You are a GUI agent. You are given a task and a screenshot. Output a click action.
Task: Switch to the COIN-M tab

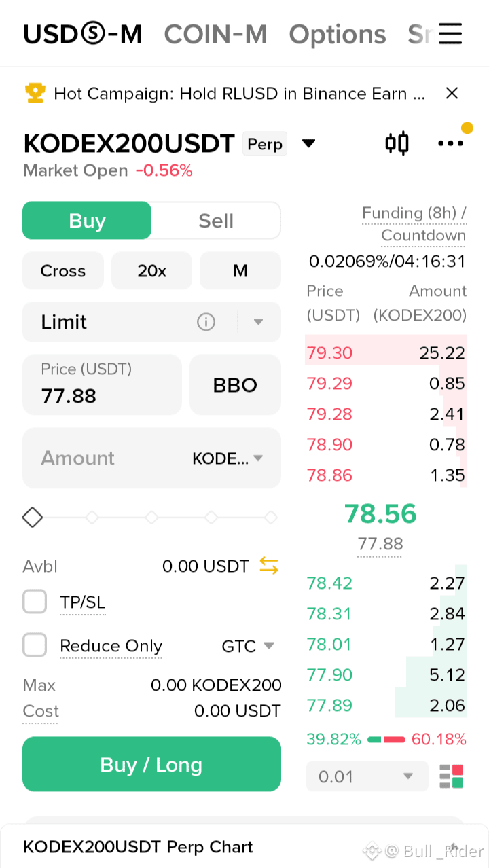[216, 34]
